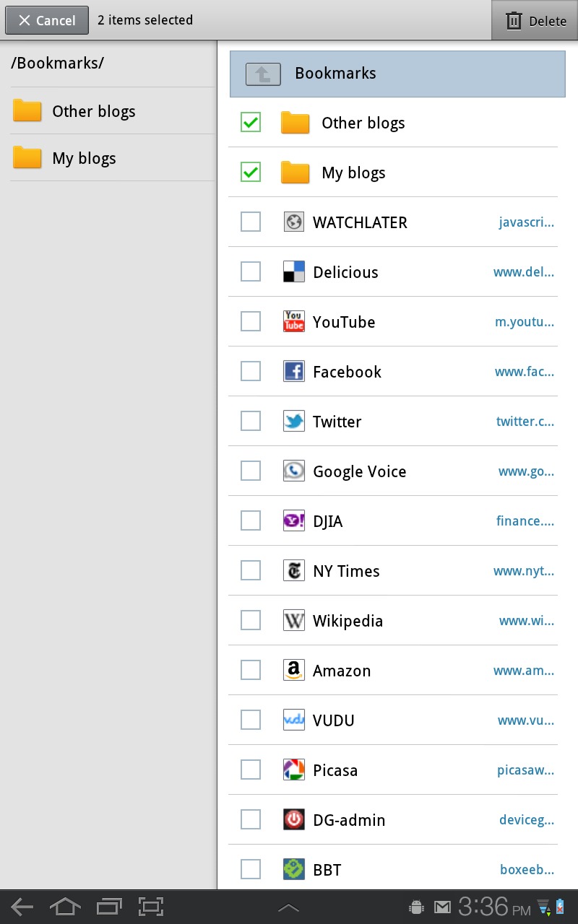Open My blogs folder in left sidebar

[x=84, y=158]
